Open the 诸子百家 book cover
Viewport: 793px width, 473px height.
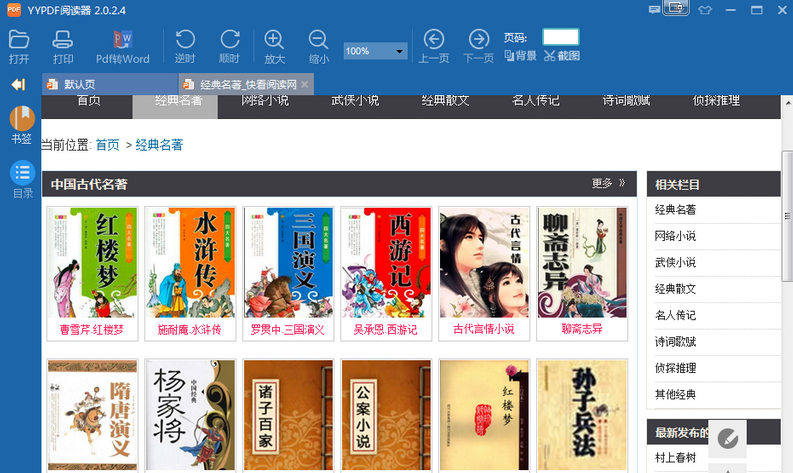pos(288,415)
